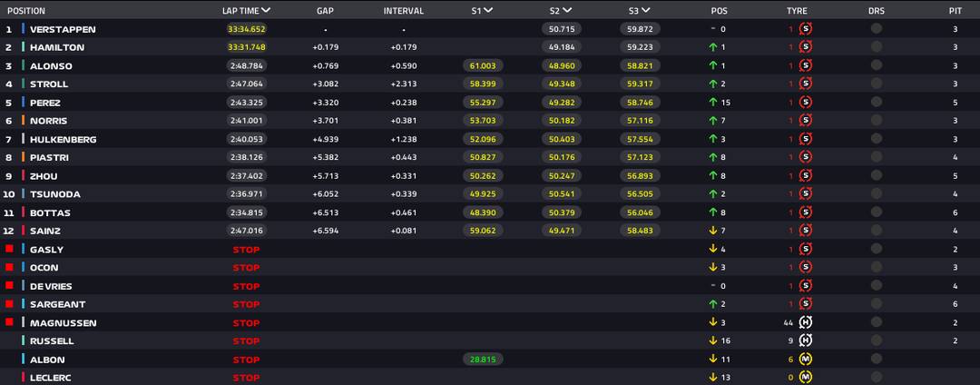Click Perez's green up arrow
This screenshot has width=980, height=385.
point(712,102)
